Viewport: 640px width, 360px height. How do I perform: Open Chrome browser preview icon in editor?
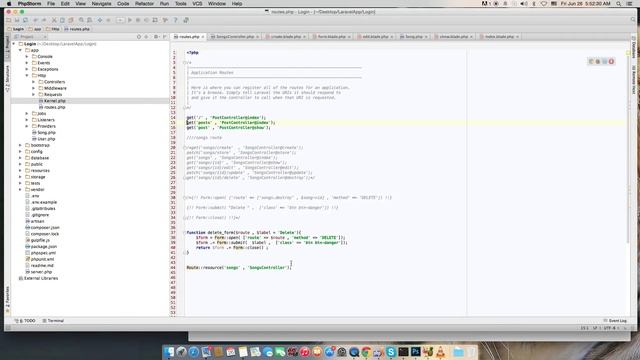[591, 62]
